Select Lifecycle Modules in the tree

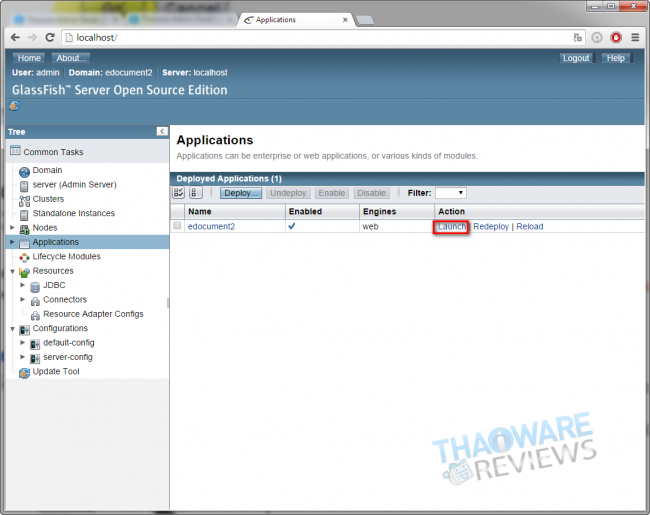pyautogui.click(x=67, y=256)
